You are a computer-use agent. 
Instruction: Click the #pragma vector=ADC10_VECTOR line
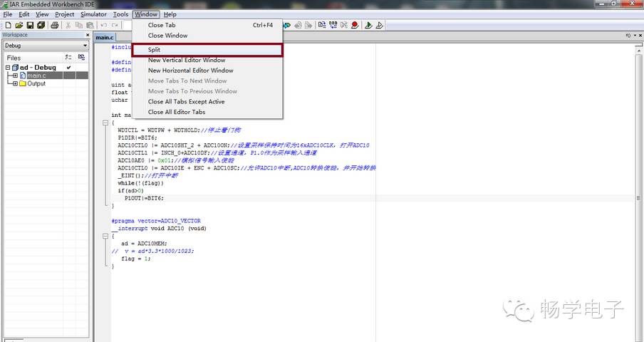[156, 221]
